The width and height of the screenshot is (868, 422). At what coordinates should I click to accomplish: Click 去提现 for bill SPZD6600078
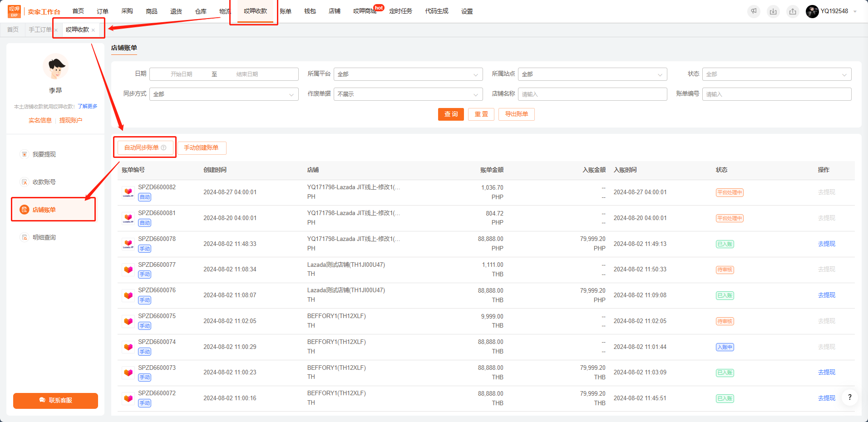[x=826, y=244]
